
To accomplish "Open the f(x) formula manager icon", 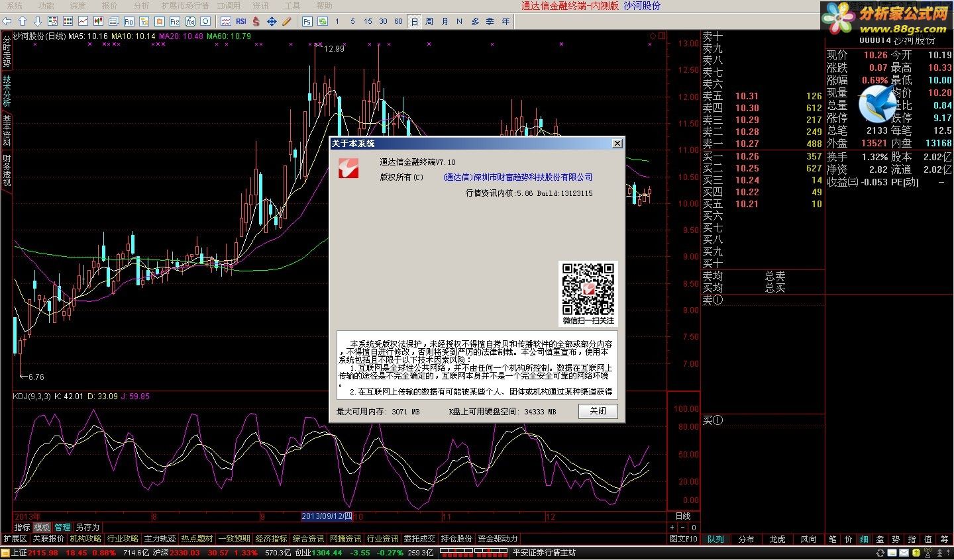I will [190, 21].
